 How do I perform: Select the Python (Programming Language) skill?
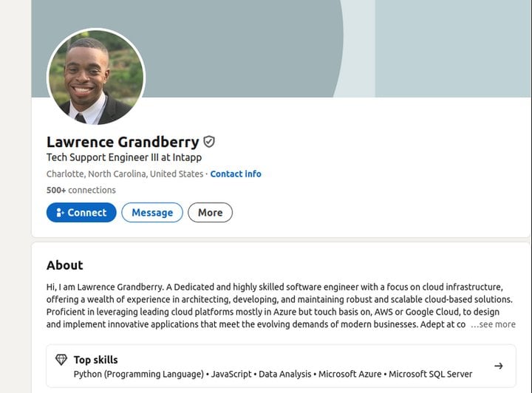click(139, 375)
